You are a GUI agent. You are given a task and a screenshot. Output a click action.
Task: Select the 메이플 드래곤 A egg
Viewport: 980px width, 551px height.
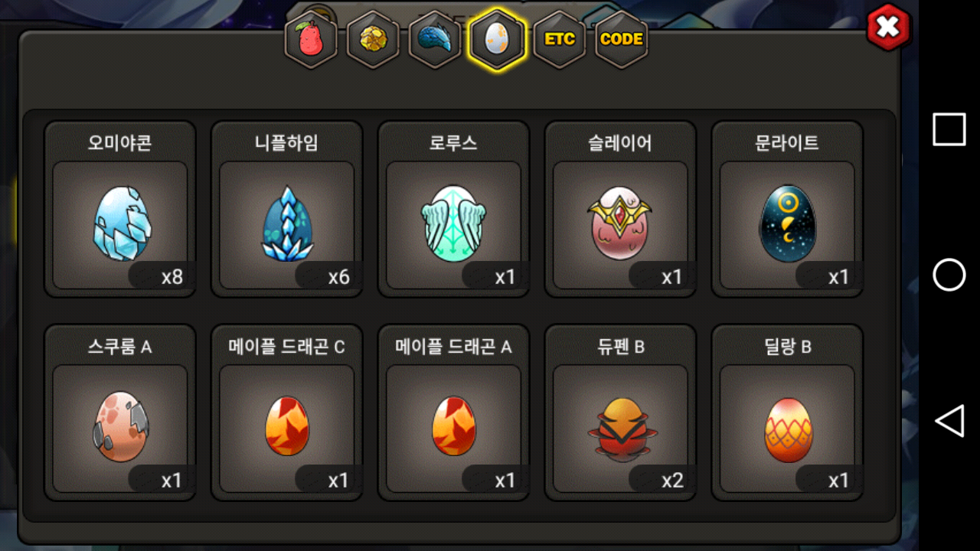coord(454,412)
